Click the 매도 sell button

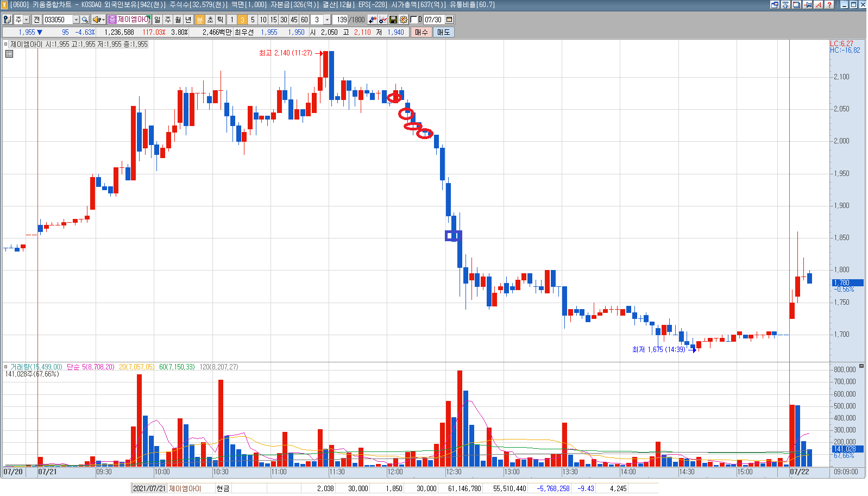click(444, 32)
